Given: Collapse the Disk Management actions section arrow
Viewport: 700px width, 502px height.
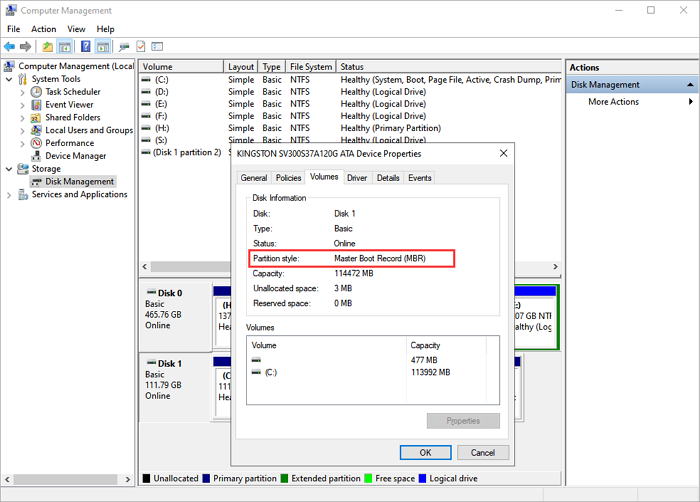Looking at the screenshot, I should [689, 85].
